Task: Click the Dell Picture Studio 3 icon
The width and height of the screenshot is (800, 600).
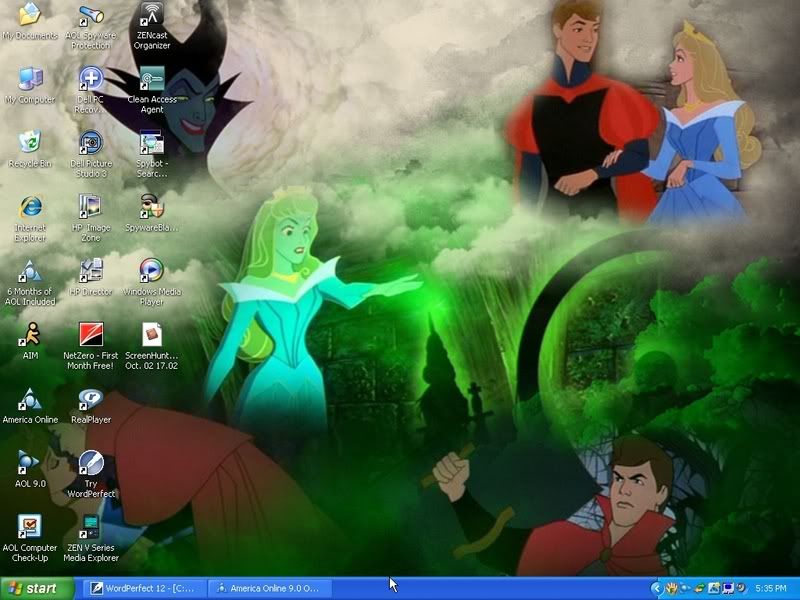Action: pyautogui.click(x=91, y=143)
